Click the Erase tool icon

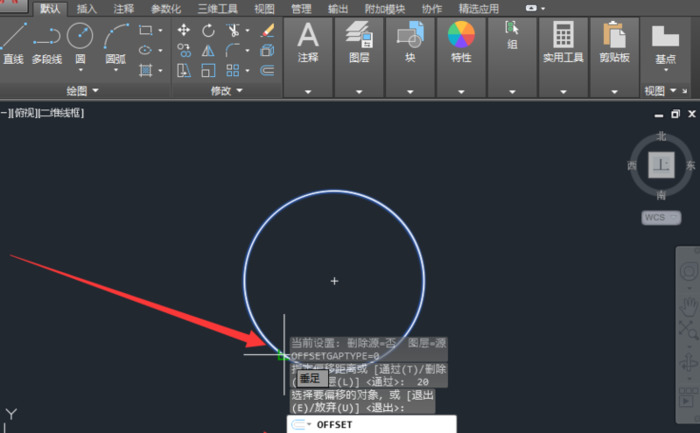(267, 30)
